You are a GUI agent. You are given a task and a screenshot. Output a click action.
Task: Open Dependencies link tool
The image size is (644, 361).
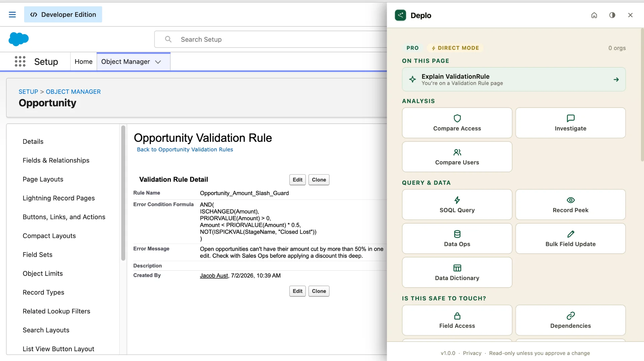(x=571, y=320)
